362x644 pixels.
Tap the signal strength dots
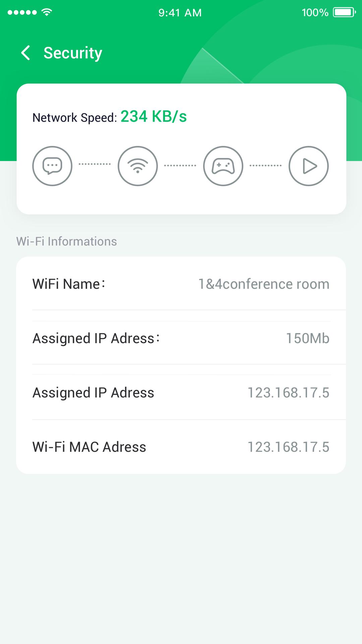coord(22,13)
